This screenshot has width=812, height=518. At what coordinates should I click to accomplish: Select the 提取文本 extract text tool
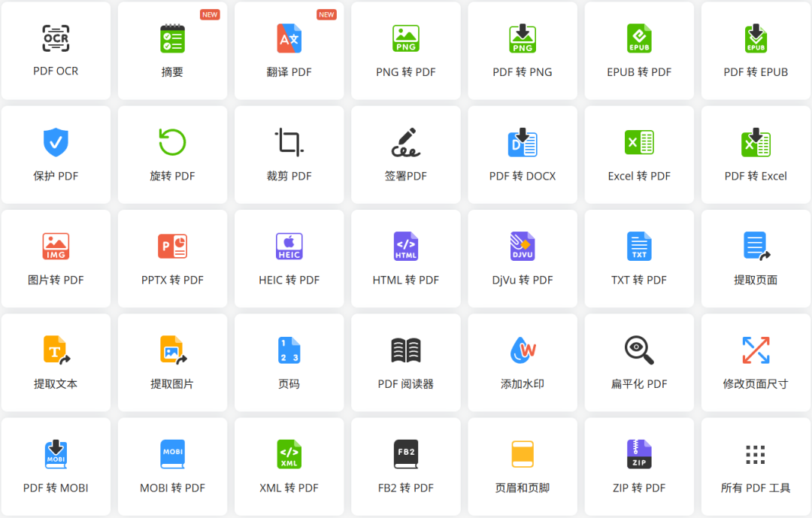coord(56,362)
